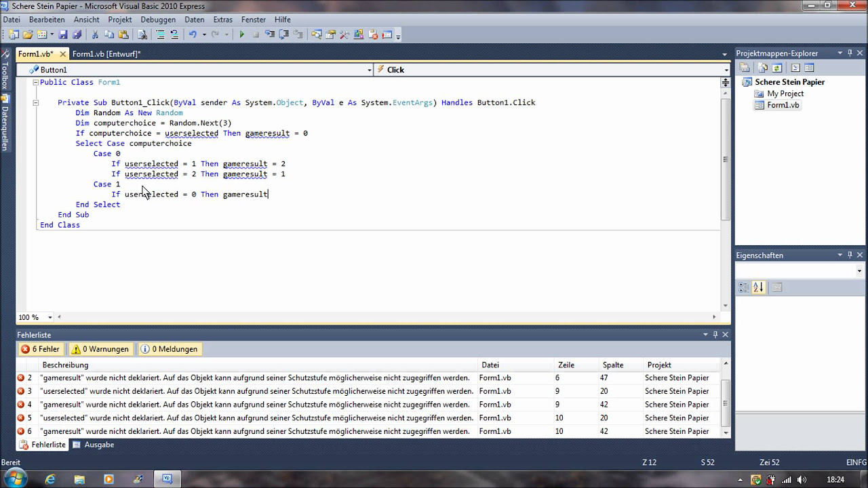This screenshot has height=488, width=868.
Task: Click the Find in files icon
Action: [142, 35]
